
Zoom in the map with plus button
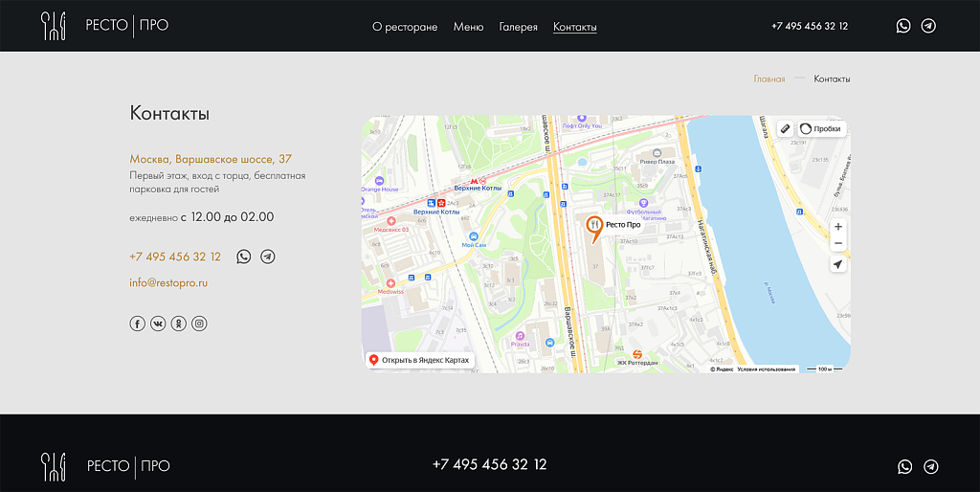pos(838,227)
